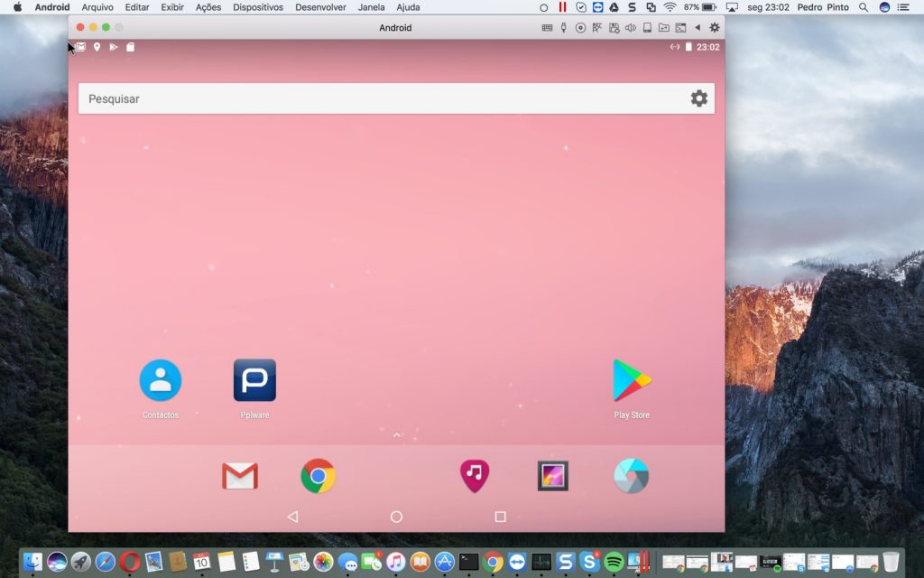The width and height of the screenshot is (924, 578).
Task: Open the Camera app in Android dock
Action: point(631,476)
